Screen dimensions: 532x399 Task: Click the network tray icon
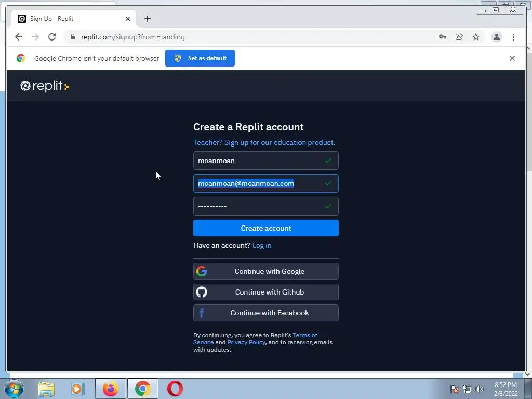coord(467,389)
